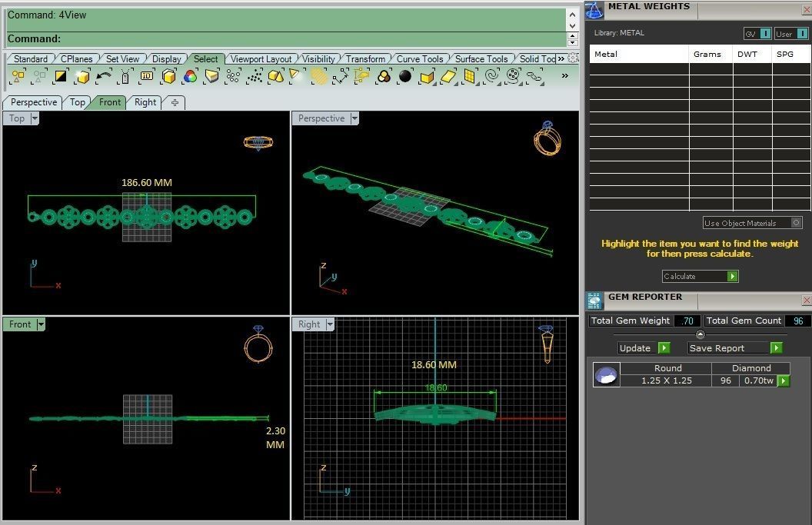The height and width of the screenshot is (525, 812).
Task: Click the Calculate button in Metal Weights
Action: point(700,277)
